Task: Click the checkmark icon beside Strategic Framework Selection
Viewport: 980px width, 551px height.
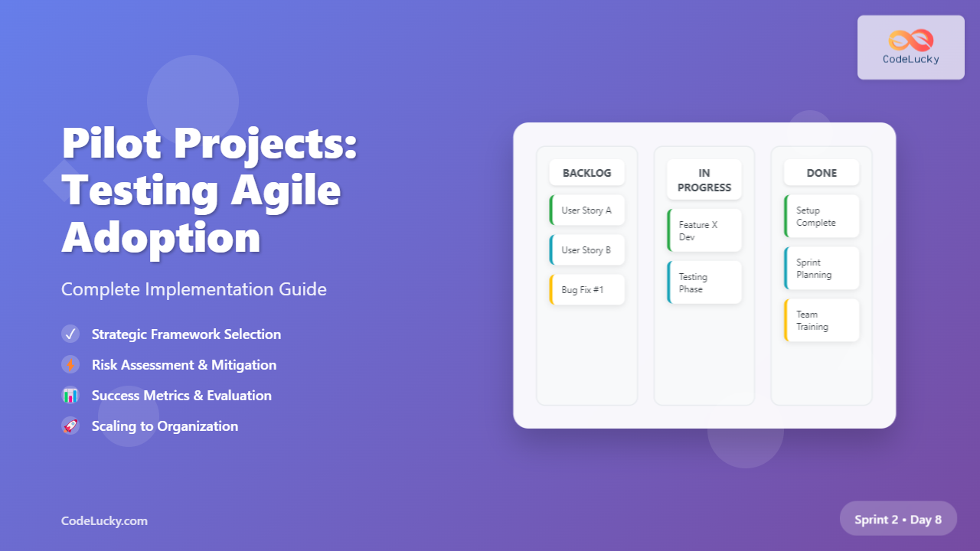Action: tap(70, 334)
